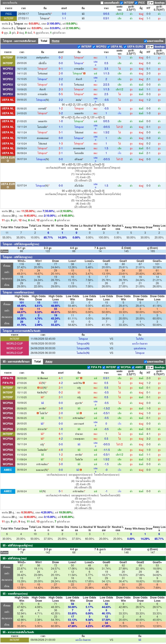Click 85.71% home win value in Portugal stats
The height and width of the screenshot is (644, 166).
tap(48, 238)
